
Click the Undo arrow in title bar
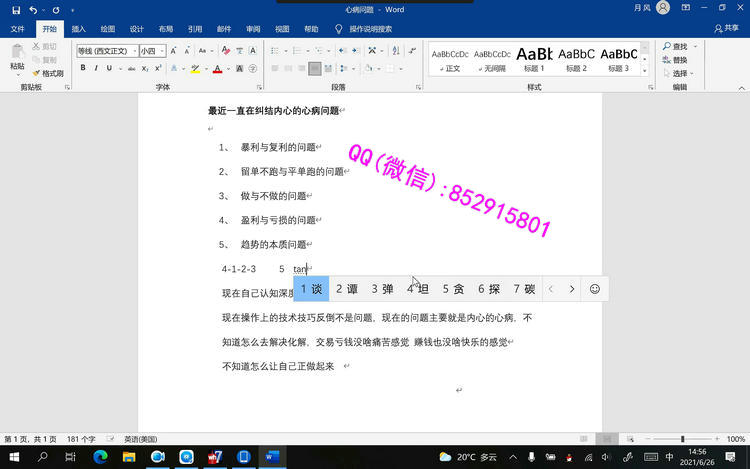point(34,9)
